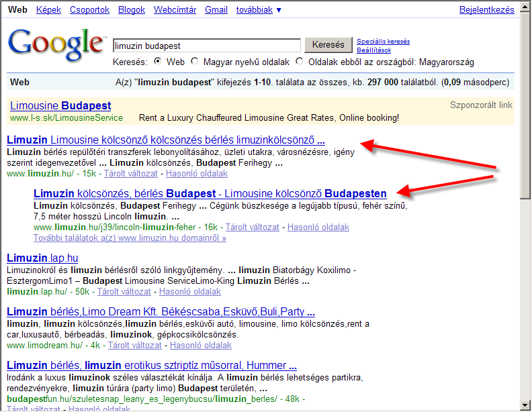Open Limuzin bérlés erotikus sztriptíz műsorral result
The width and height of the screenshot is (532, 412).
click(152, 365)
